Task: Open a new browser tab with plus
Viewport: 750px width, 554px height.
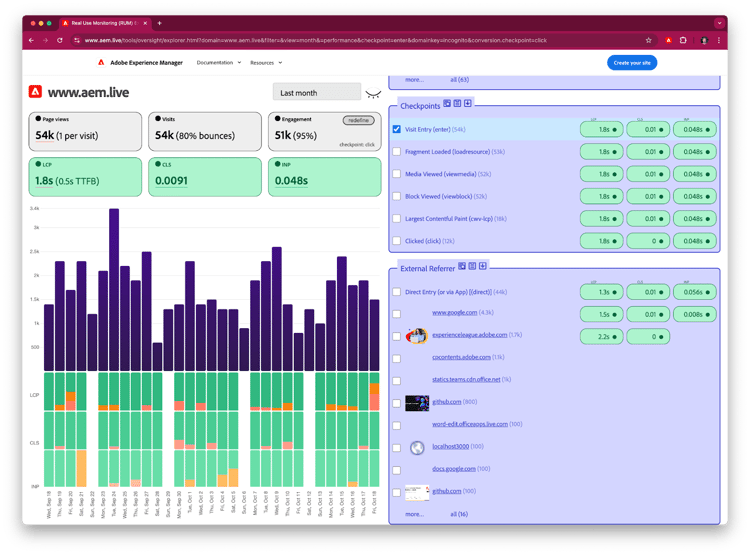Action: tap(159, 23)
